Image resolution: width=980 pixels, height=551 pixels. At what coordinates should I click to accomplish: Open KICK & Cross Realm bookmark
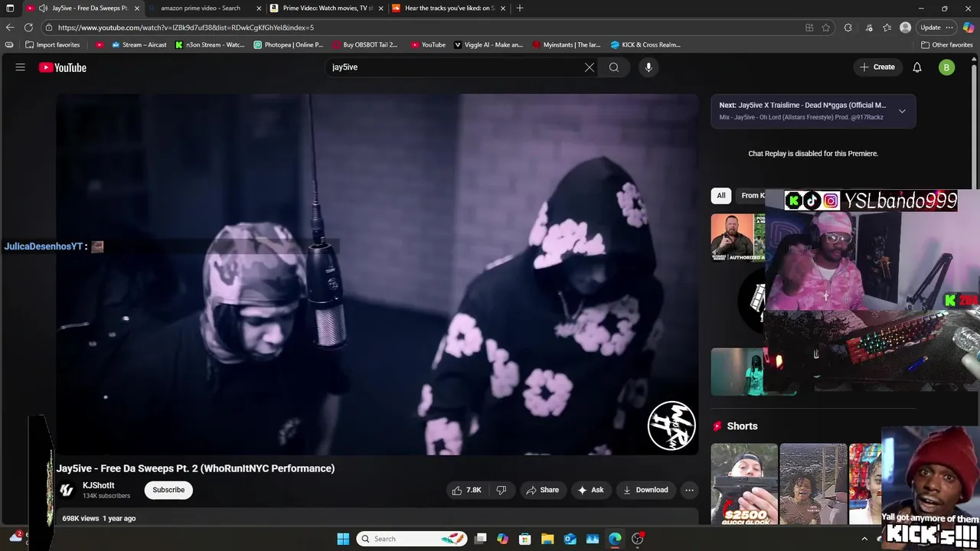click(645, 45)
